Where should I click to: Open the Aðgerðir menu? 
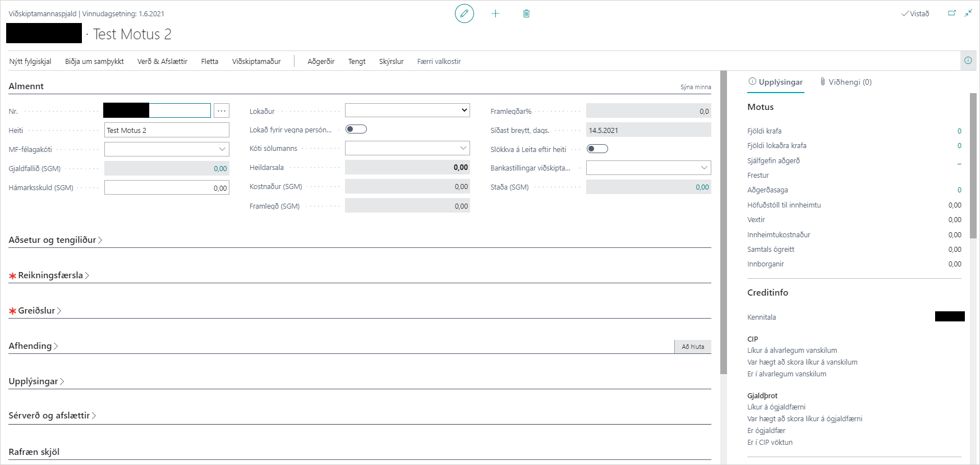click(x=321, y=62)
